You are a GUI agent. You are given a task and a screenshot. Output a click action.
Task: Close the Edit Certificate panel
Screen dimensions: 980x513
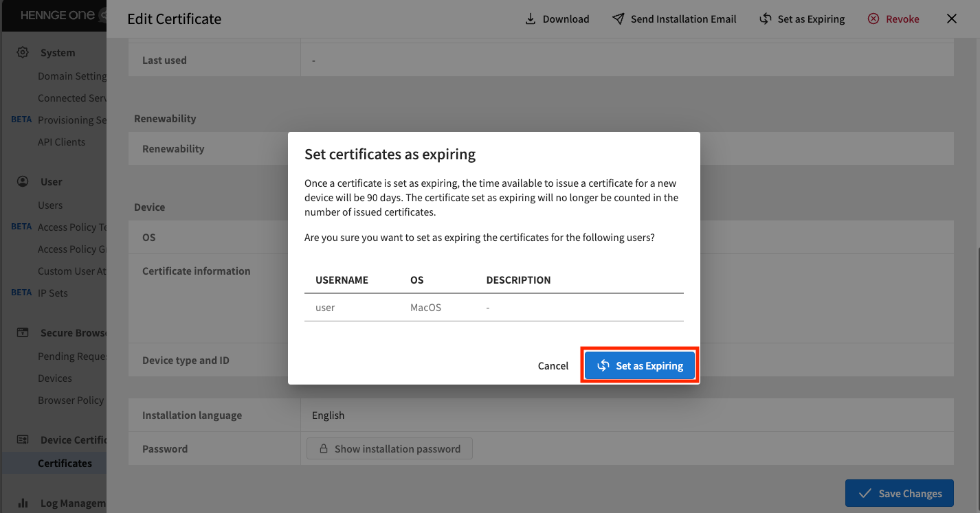pyautogui.click(x=952, y=19)
